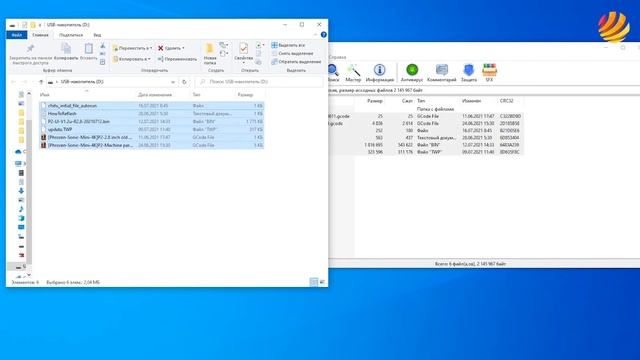The width and height of the screenshot is (640, 360).
Task: Click the Копировать ribbon icon
Action: point(66,52)
